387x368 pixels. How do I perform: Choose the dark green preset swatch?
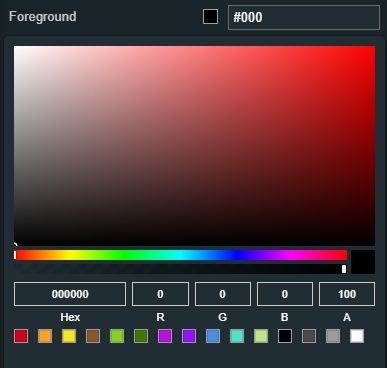point(141,336)
